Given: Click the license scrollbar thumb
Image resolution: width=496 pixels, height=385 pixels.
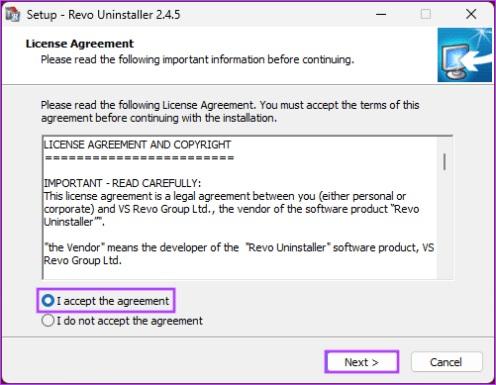Looking at the screenshot, I should [445, 162].
